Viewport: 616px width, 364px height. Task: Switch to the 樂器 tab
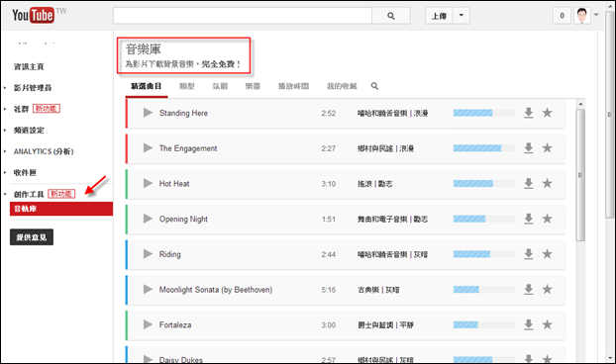click(x=253, y=86)
